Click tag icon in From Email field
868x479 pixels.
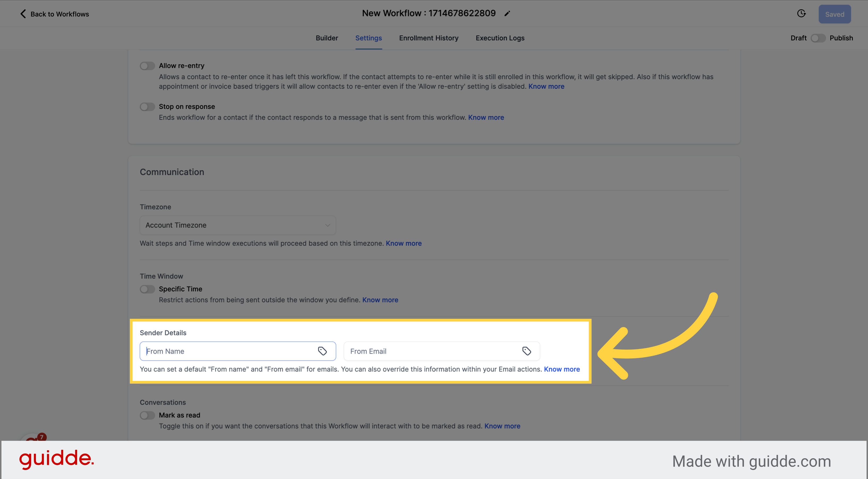(526, 351)
